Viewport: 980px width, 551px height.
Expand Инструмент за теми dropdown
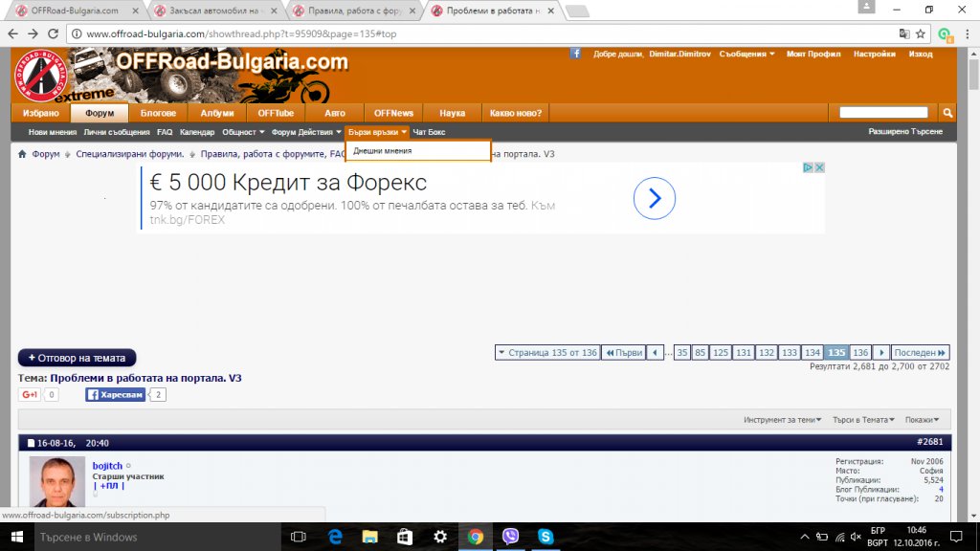click(782, 420)
